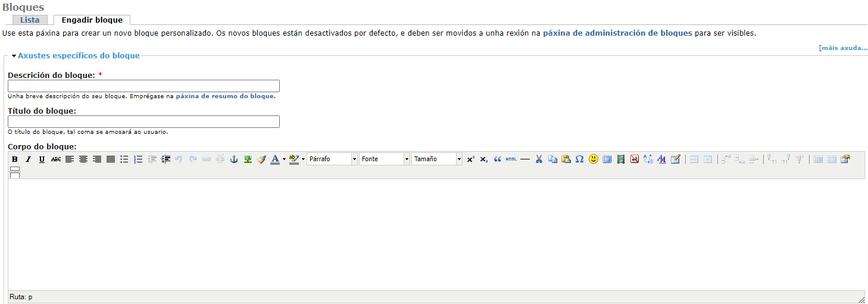The image size is (868, 304).
Task: Apply text color with the A icon
Action: pyautogui.click(x=275, y=159)
